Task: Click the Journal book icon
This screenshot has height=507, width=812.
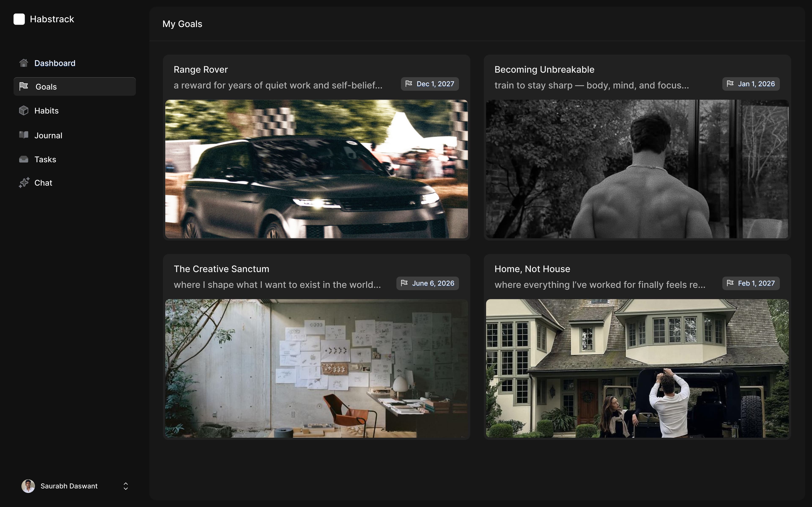Action: [23, 135]
